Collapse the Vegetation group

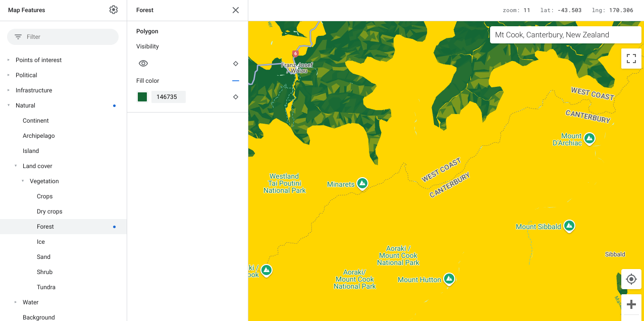[22, 181]
